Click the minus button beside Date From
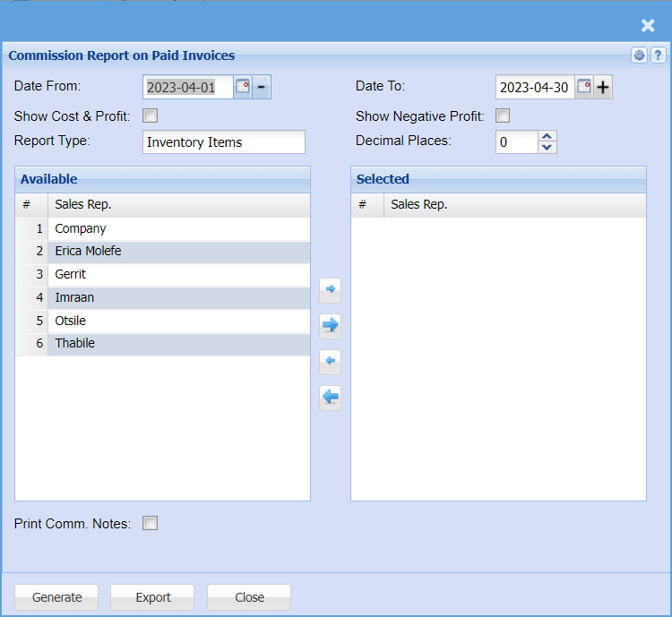The width and height of the screenshot is (672, 617). point(262,87)
